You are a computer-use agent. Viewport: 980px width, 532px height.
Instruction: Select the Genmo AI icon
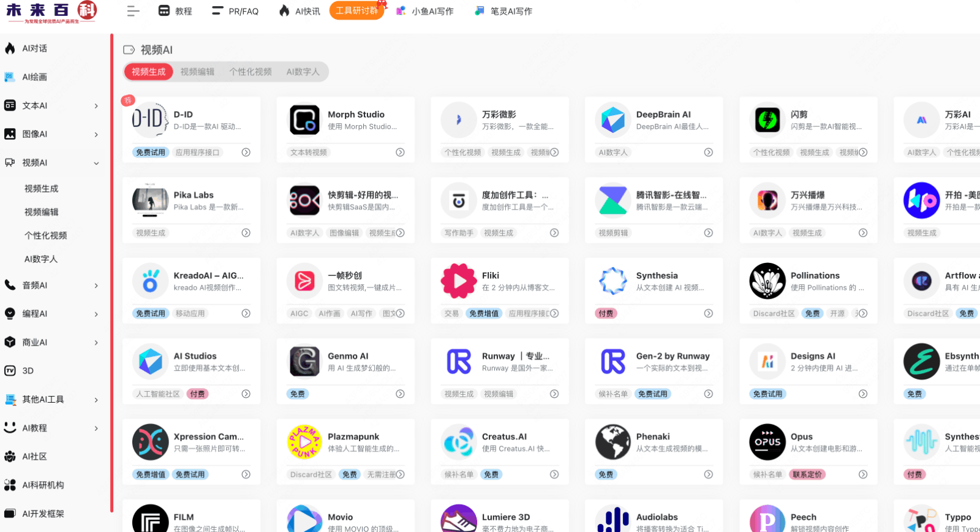click(304, 362)
